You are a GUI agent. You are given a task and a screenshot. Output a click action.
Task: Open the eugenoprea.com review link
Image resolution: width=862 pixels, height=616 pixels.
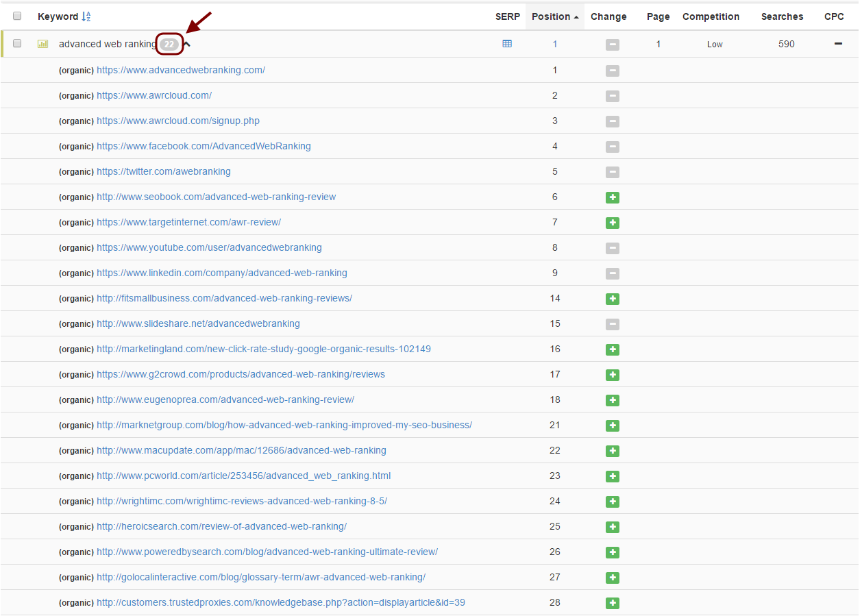point(225,399)
